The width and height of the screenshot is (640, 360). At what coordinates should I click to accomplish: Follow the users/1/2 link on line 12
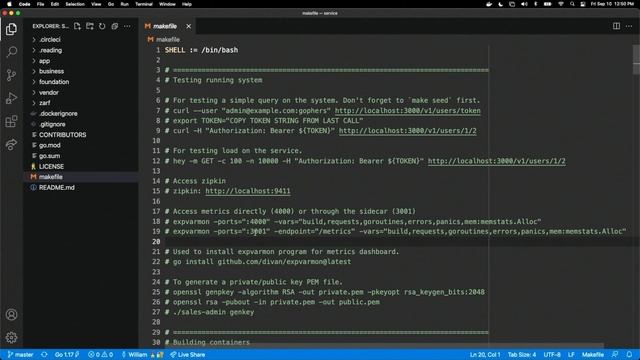pyautogui.click(x=496, y=161)
